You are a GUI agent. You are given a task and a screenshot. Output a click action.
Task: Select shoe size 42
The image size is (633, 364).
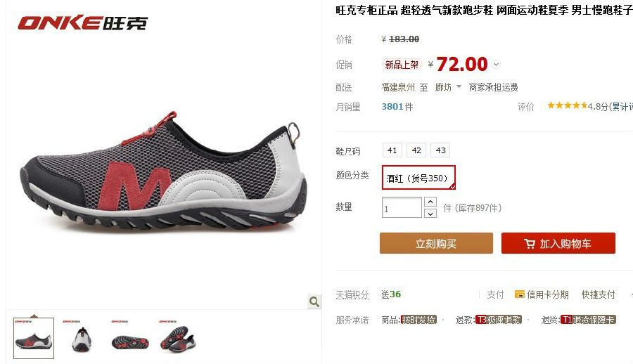click(416, 150)
